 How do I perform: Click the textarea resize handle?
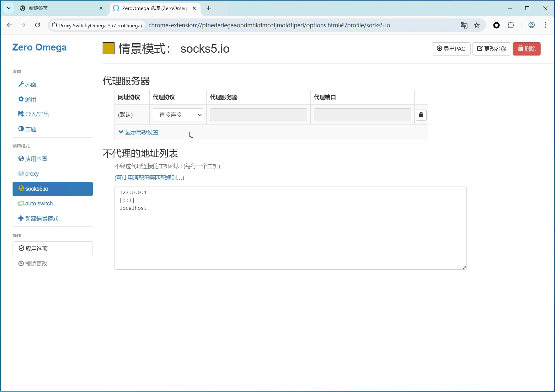tap(464, 267)
